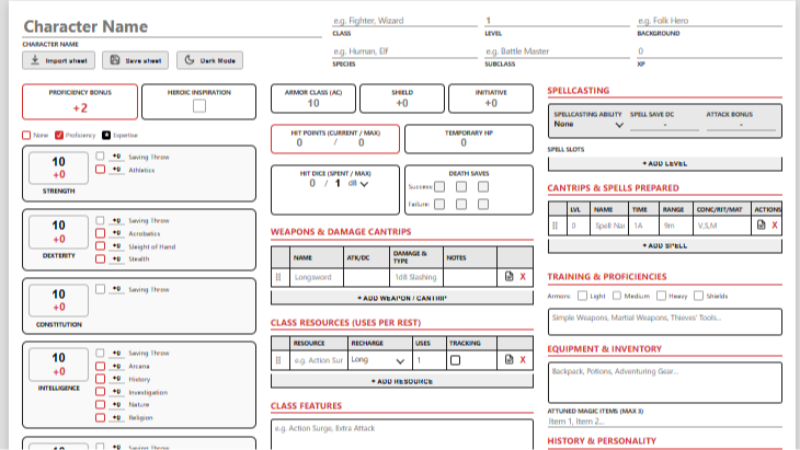Open the hit dice d8 dropdown
Image resolution: width=800 pixels, height=450 pixels.
point(358,184)
